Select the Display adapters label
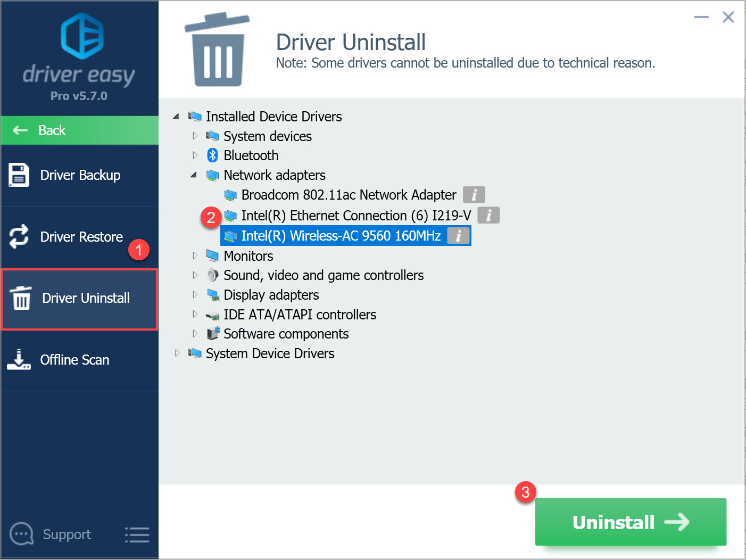This screenshot has height=560, width=746. 271,295
